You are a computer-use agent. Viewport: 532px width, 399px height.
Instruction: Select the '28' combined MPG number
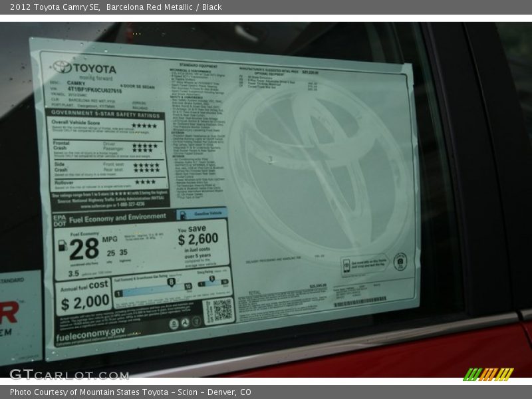tap(84, 249)
